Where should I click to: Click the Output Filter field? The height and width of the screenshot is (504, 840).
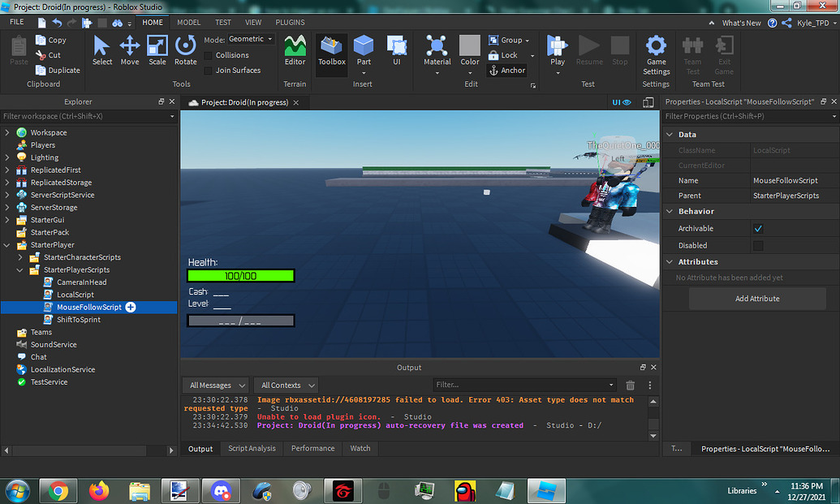(524, 385)
